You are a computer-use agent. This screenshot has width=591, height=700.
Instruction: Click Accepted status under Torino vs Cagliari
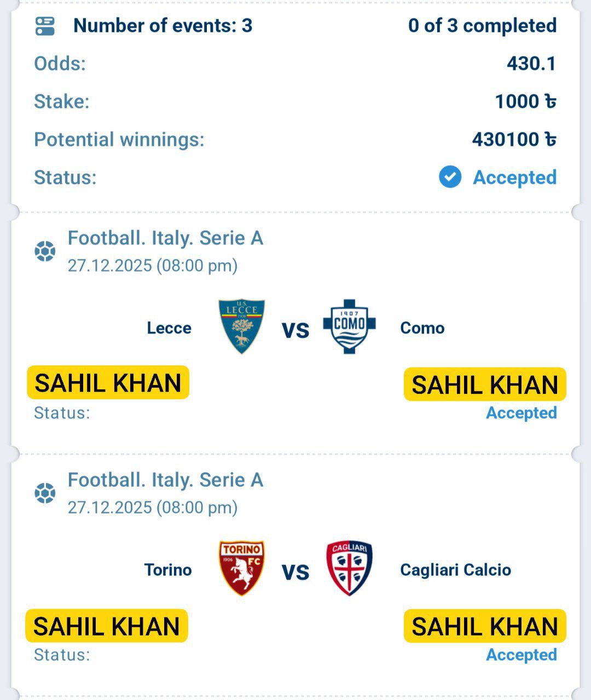pos(521,655)
